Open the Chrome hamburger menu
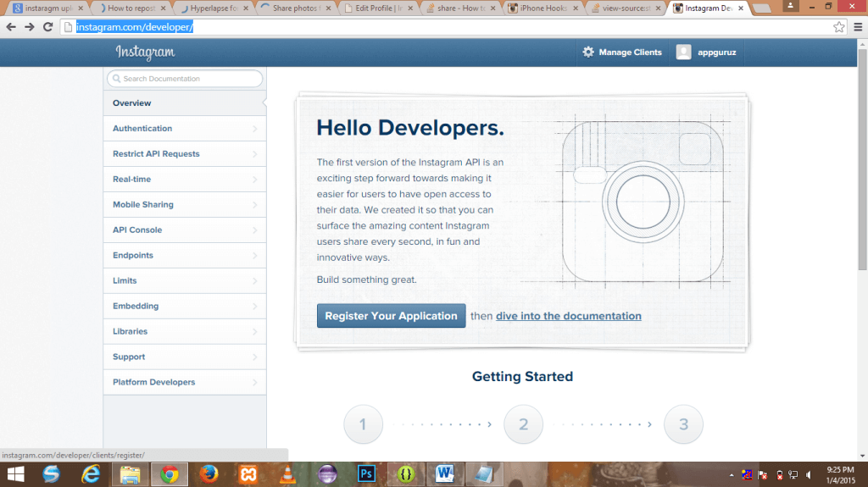This screenshot has width=868, height=487. pyautogui.click(x=858, y=26)
